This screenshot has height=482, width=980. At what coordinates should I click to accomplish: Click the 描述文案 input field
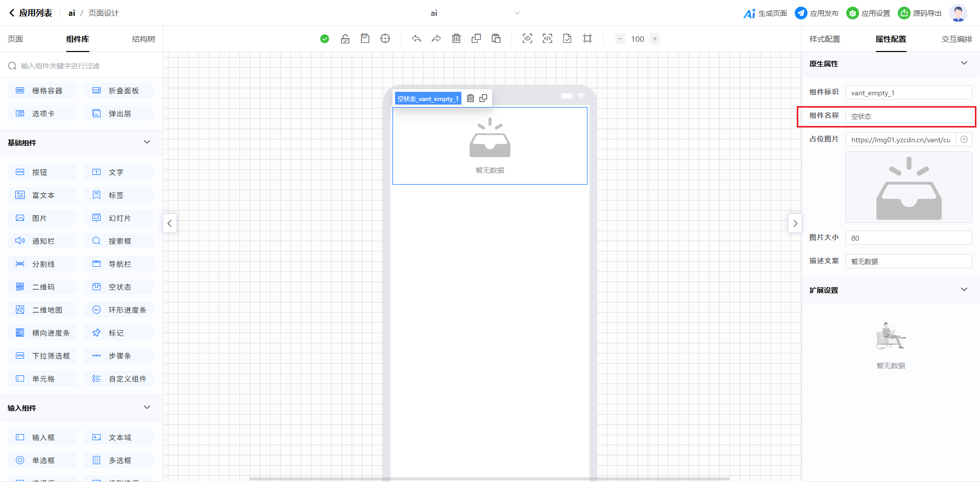pos(908,262)
